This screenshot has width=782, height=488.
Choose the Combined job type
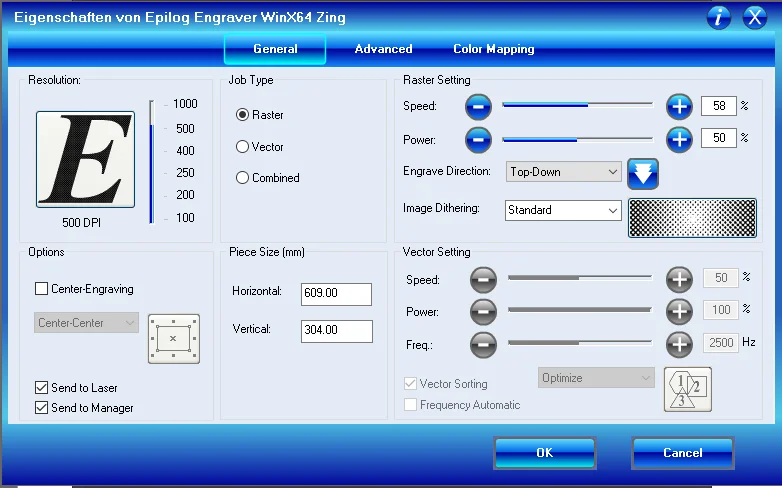242,178
